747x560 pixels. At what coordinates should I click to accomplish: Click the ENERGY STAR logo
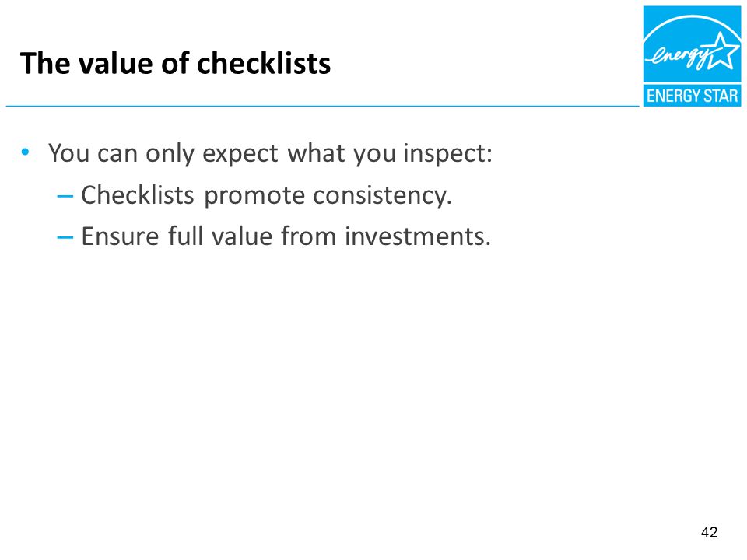click(692, 56)
